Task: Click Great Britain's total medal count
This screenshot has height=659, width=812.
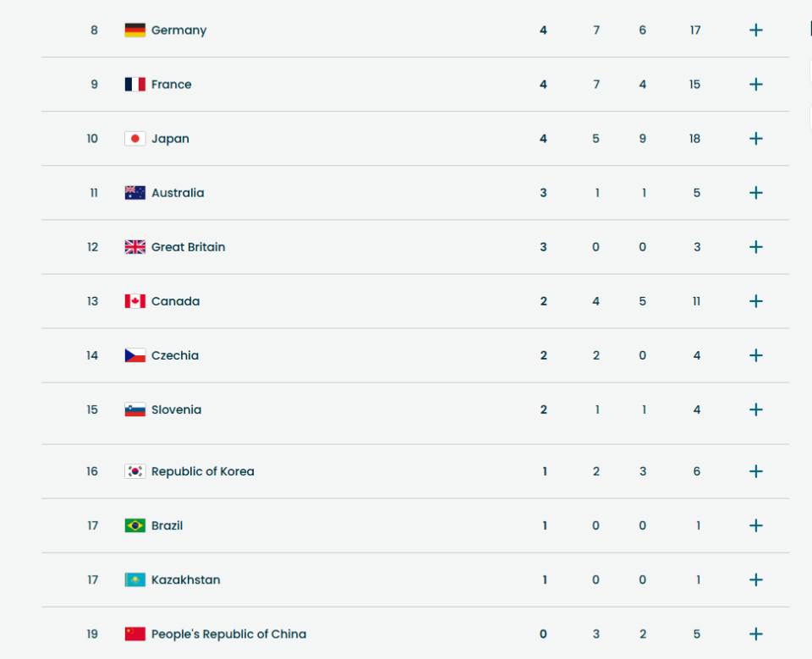Action: (x=696, y=247)
